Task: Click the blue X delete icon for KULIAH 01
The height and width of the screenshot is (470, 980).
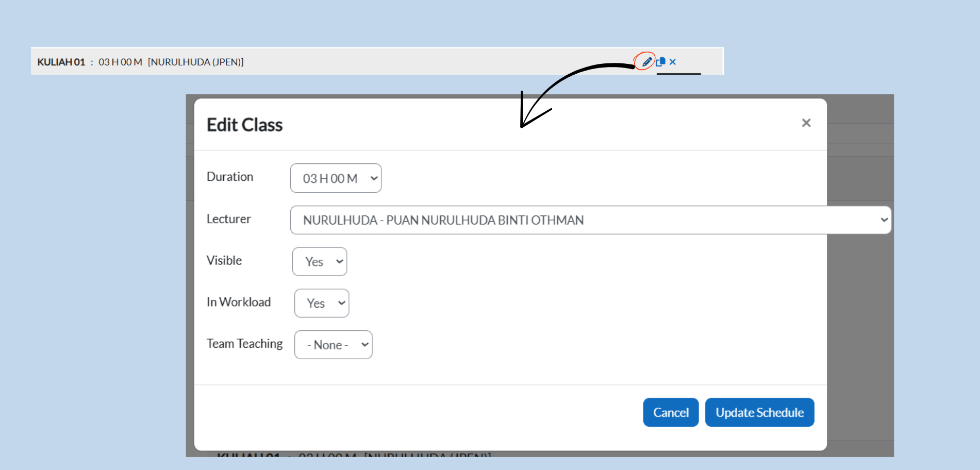Action: pyautogui.click(x=672, y=62)
